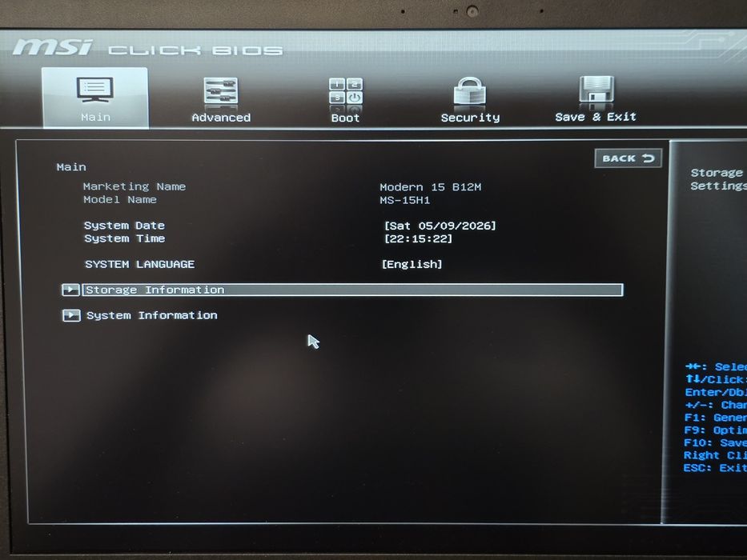Click the ESC: Exit hint text

(715, 468)
